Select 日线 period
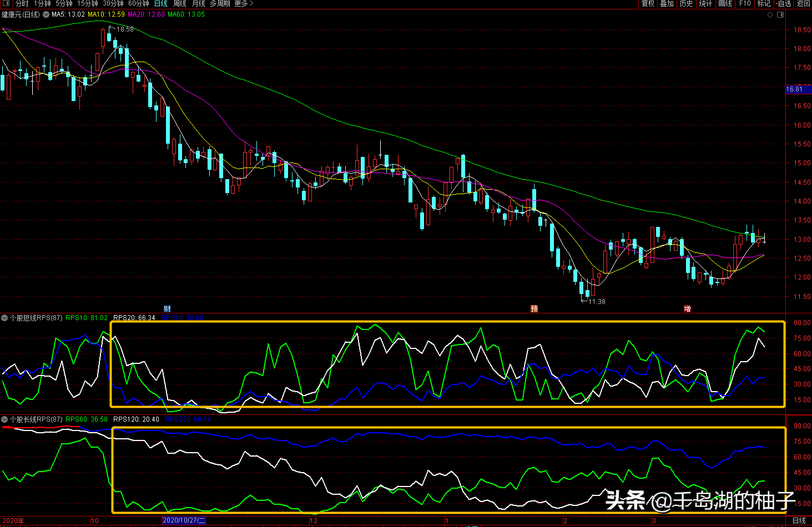 pos(161,3)
